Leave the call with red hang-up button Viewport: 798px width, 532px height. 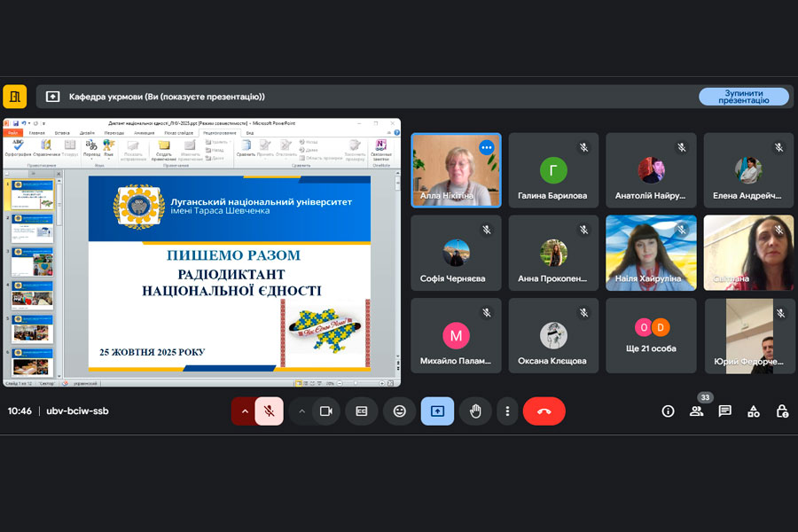click(544, 411)
